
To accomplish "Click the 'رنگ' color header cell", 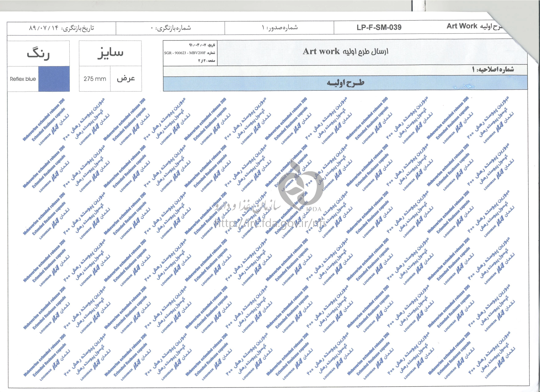I will (38, 53).
